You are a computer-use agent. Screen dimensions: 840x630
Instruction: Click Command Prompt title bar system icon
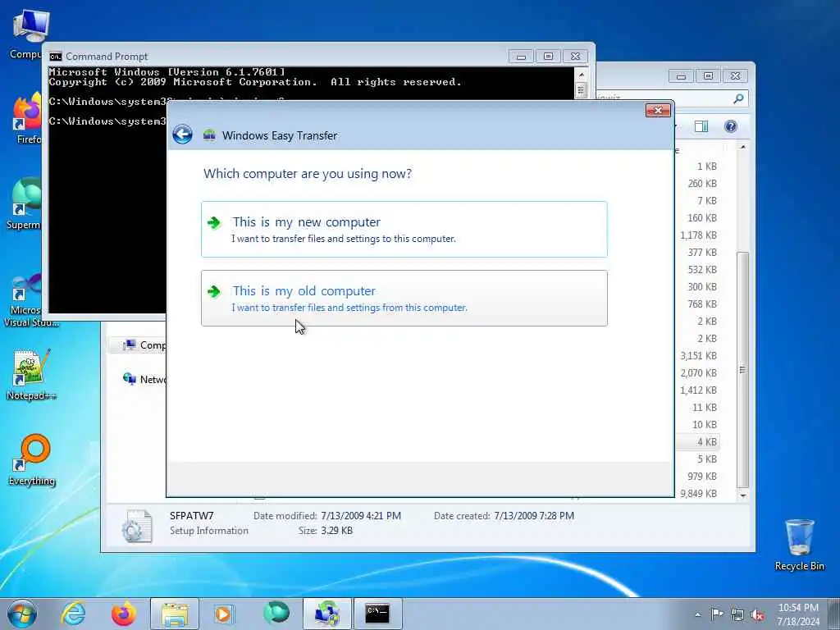point(55,57)
